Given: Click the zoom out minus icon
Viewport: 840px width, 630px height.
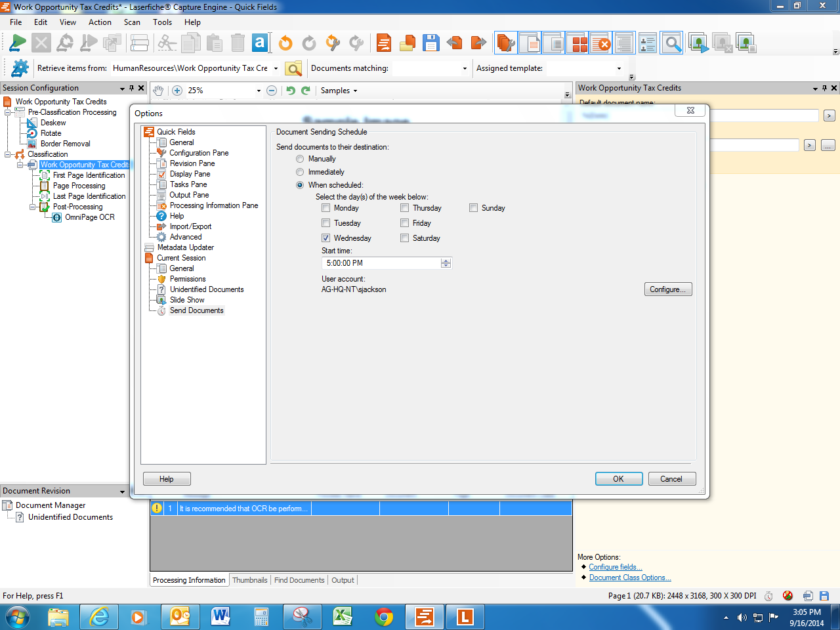Looking at the screenshot, I should click(272, 91).
